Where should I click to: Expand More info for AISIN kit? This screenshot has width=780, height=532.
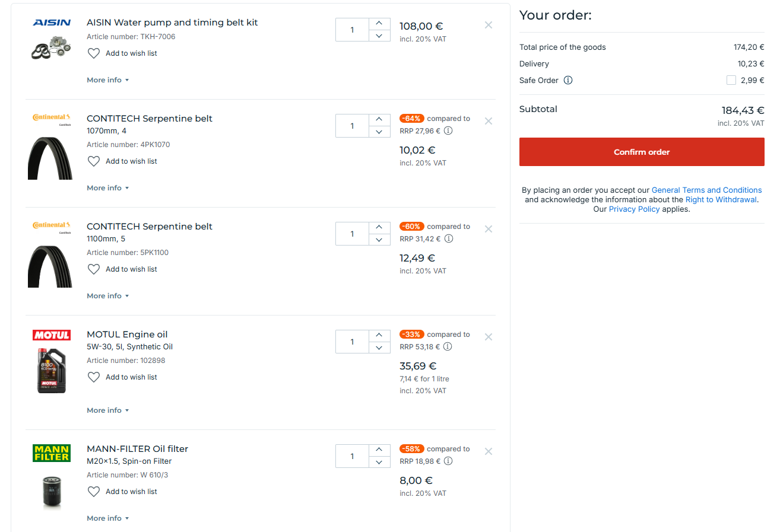[107, 80]
